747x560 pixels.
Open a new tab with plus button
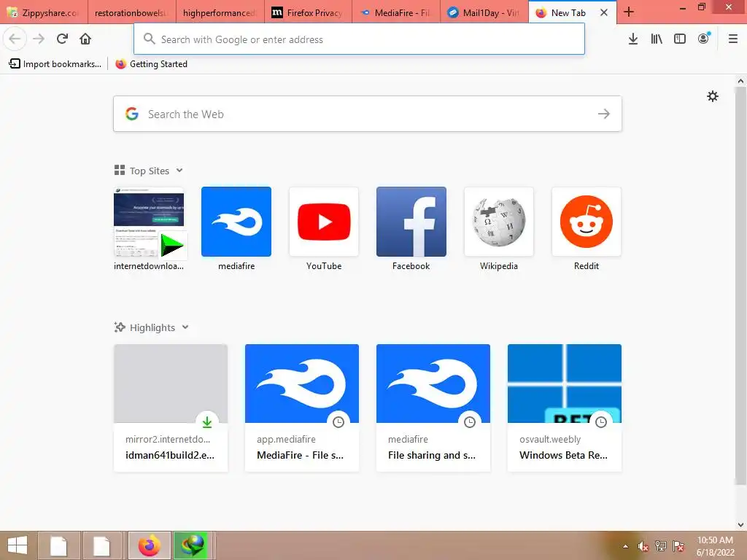pyautogui.click(x=629, y=12)
